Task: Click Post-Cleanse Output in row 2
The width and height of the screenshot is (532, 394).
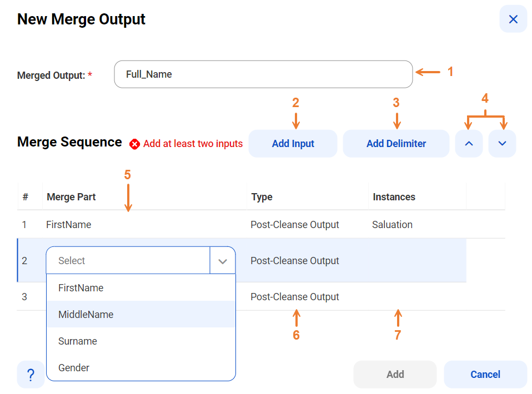Action: coord(294,261)
